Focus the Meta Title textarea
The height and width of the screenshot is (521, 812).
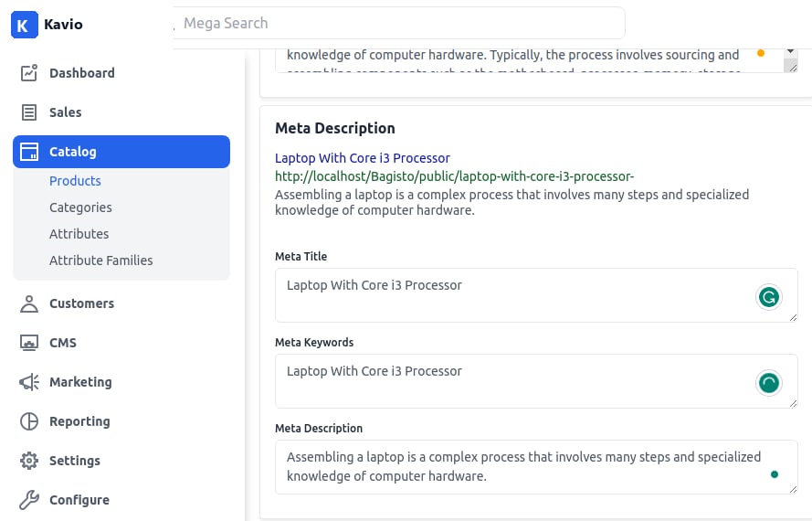[x=536, y=295]
